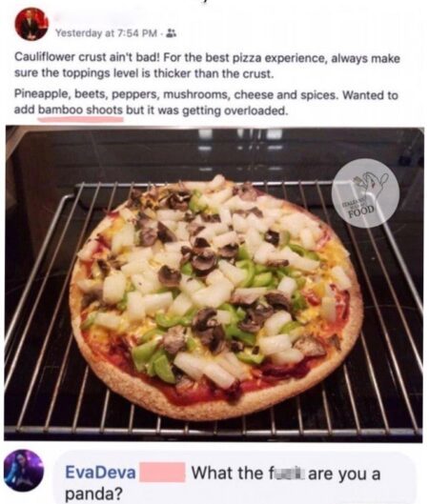Click the pink redacted surname box
This screenshot has height=504, width=429.
tap(162, 472)
